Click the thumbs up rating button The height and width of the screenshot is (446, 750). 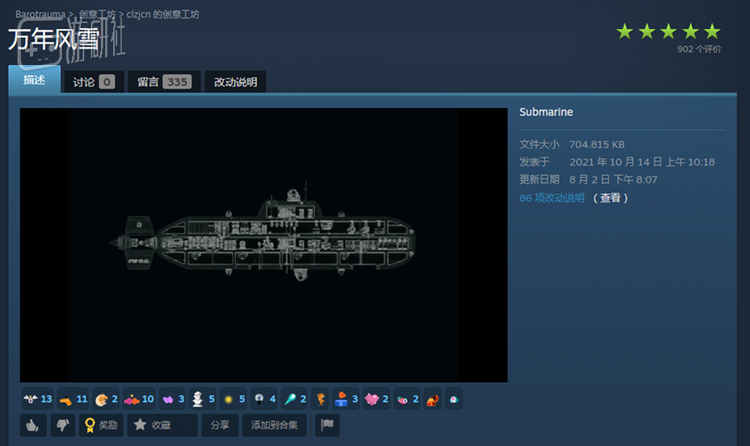click(31, 425)
